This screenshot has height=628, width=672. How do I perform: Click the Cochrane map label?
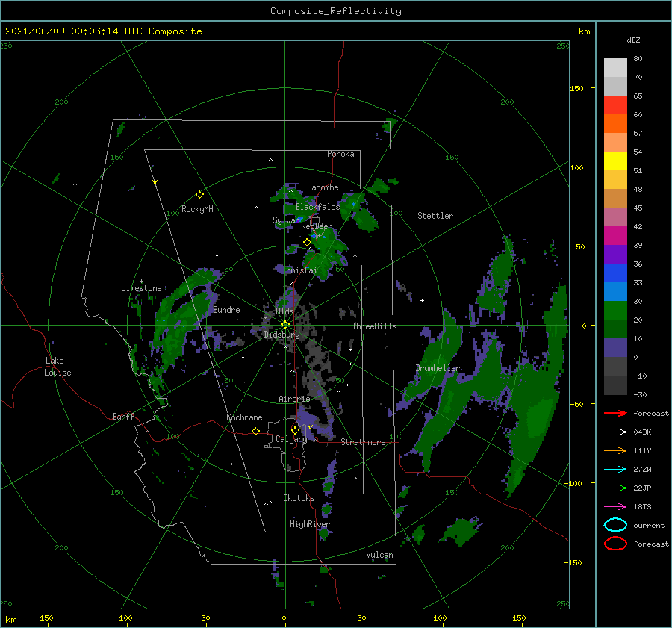pyautogui.click(x=244, y=417)
